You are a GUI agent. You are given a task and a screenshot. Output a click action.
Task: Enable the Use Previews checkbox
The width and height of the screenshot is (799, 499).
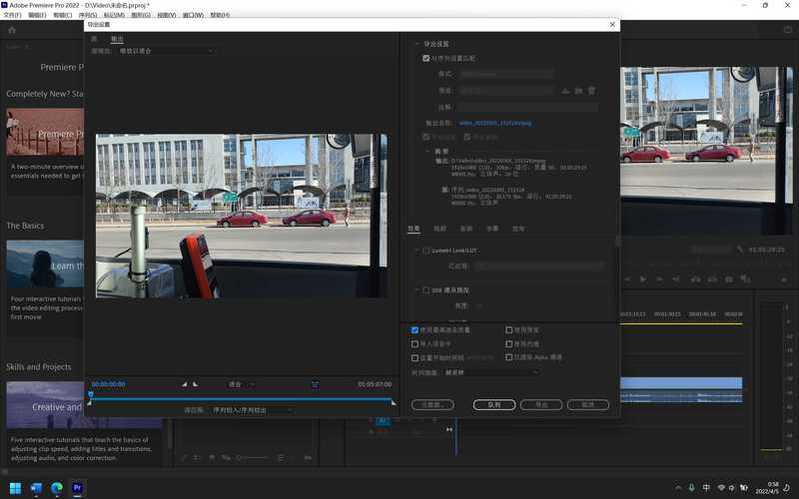coord(509,330)
